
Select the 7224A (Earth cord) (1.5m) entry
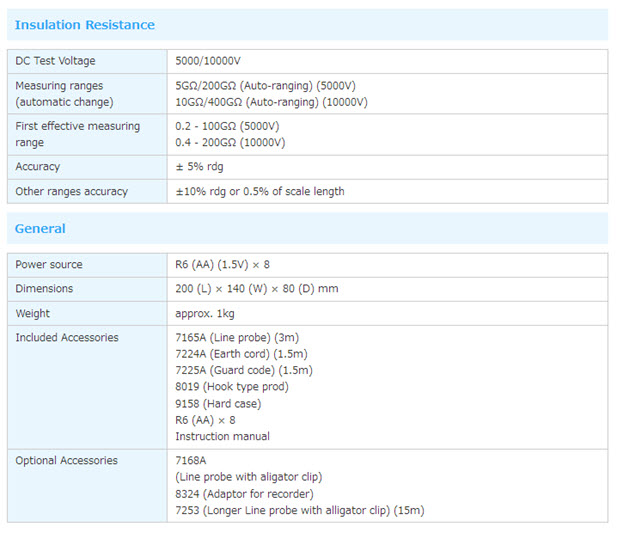[x=242, y=354]
